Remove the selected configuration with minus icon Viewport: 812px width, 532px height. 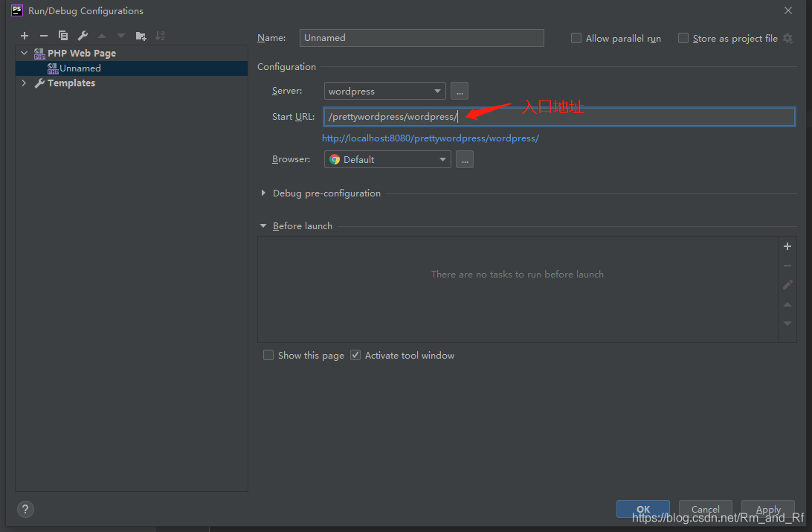(x=43, y=36)
